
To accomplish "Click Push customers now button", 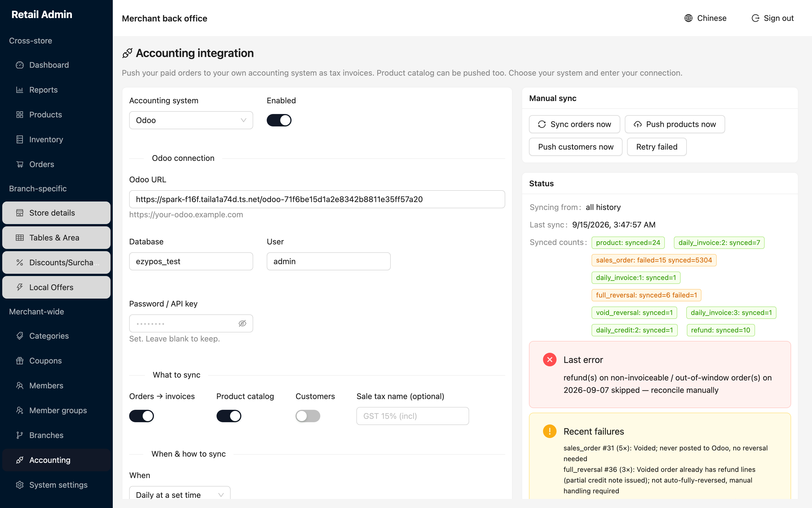I will (x=575, y=147).
